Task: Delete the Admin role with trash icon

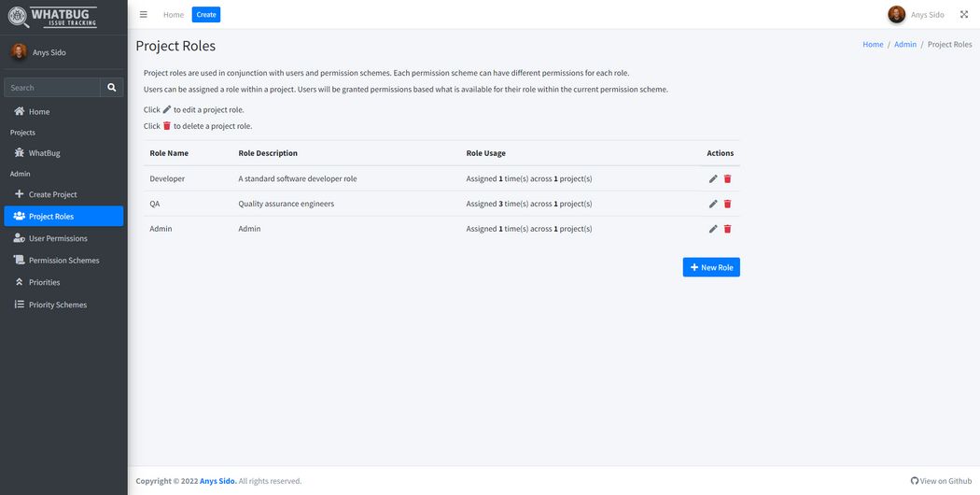Action: [x=728, y=229]
